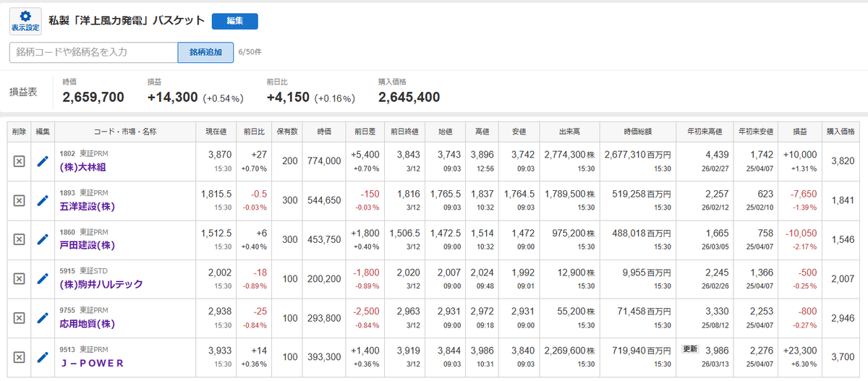Open the 表示設定 gear settings
The width and height of the screenshot is (868, 381).
(25, 21)
